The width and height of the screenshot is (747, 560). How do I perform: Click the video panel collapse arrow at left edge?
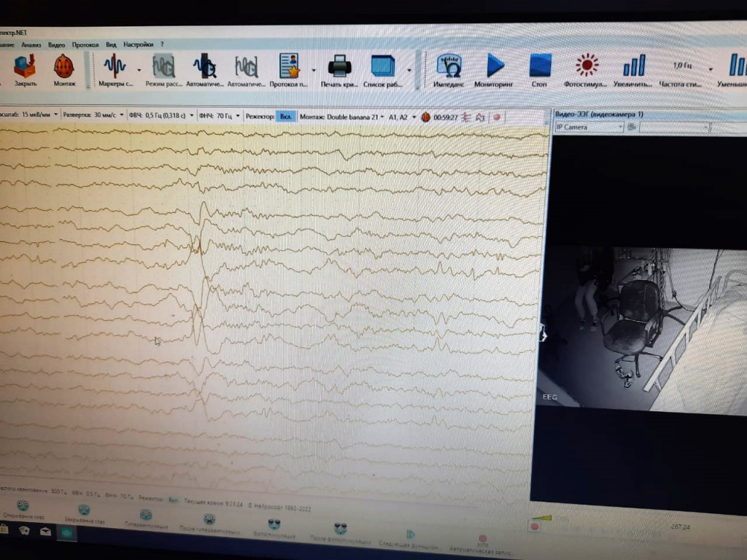[x=542, y=335]
